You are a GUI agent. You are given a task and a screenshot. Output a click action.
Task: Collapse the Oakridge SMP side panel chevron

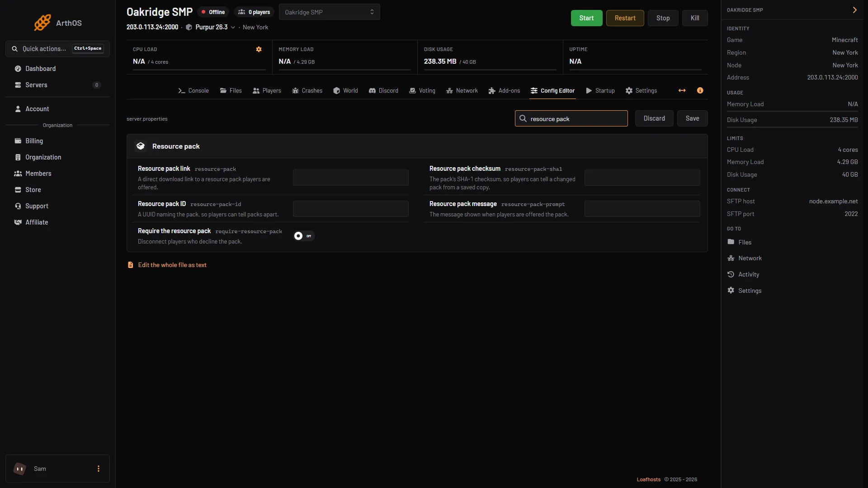coord(854,10)
